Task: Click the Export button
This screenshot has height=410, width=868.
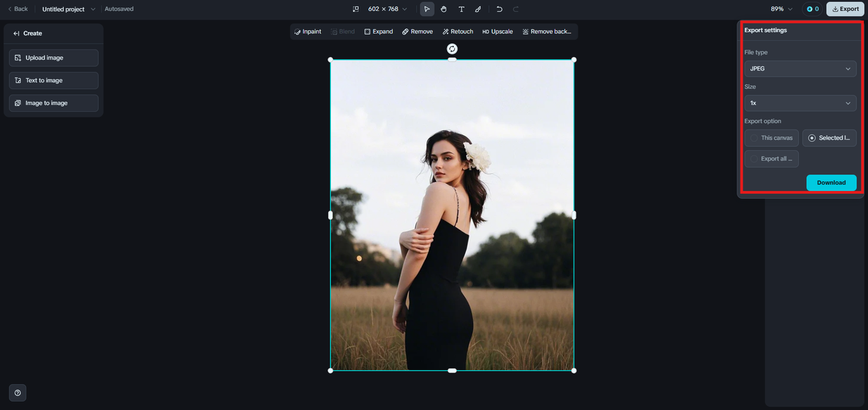Action: click(x=845, y=9)
